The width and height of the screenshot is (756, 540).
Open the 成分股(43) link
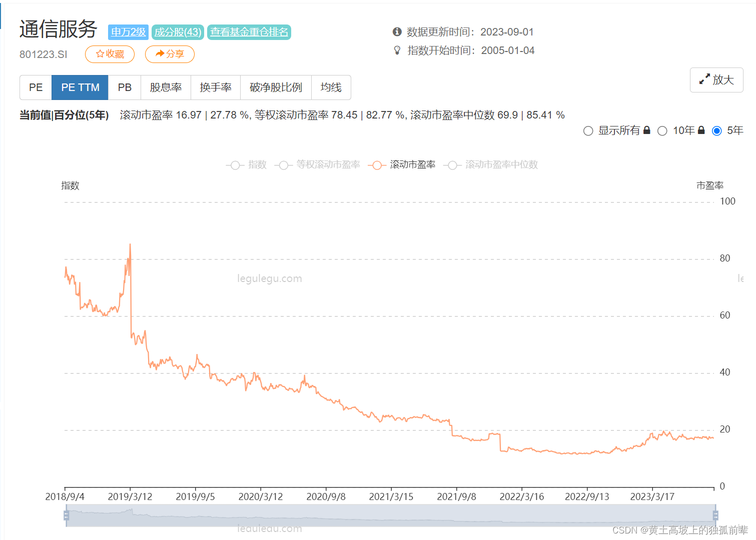point(178,32)
